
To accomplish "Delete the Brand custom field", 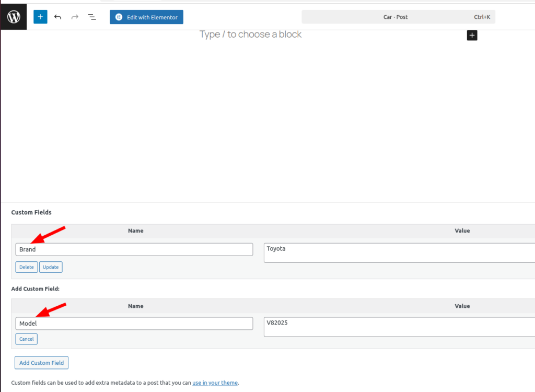I will coord(27,267).
